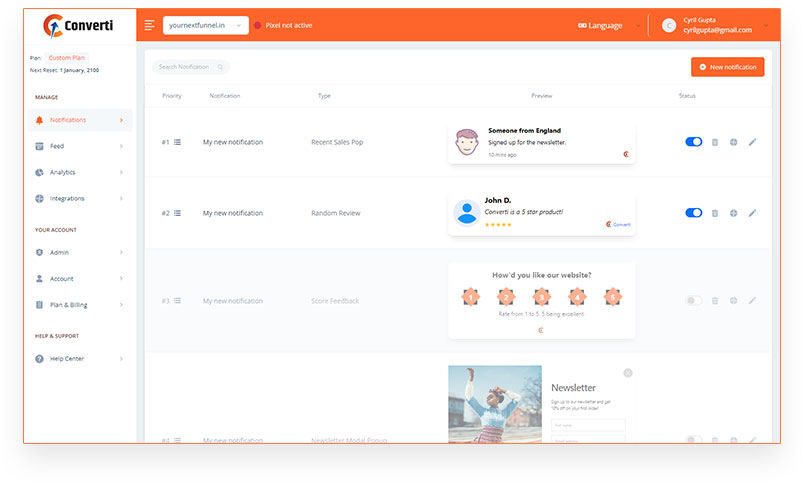Click the globe icon for Recent Sales Pop row
Viewport: 804px width, 482px height.
[x=734, y=142]
